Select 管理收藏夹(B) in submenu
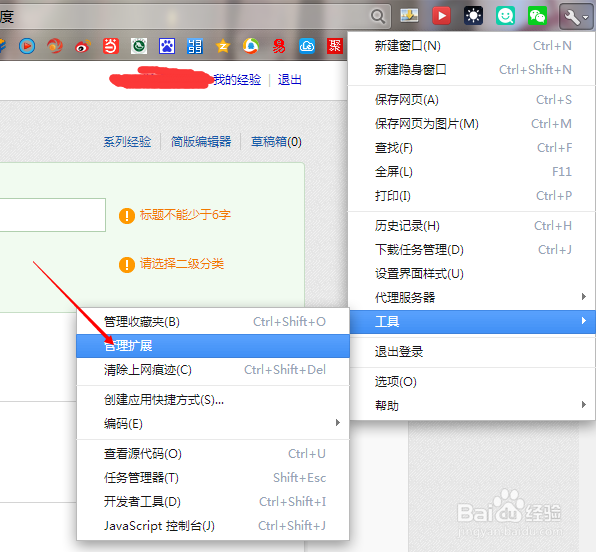Image resolution: width=596 pixels, height=552 pixels. 213,322
